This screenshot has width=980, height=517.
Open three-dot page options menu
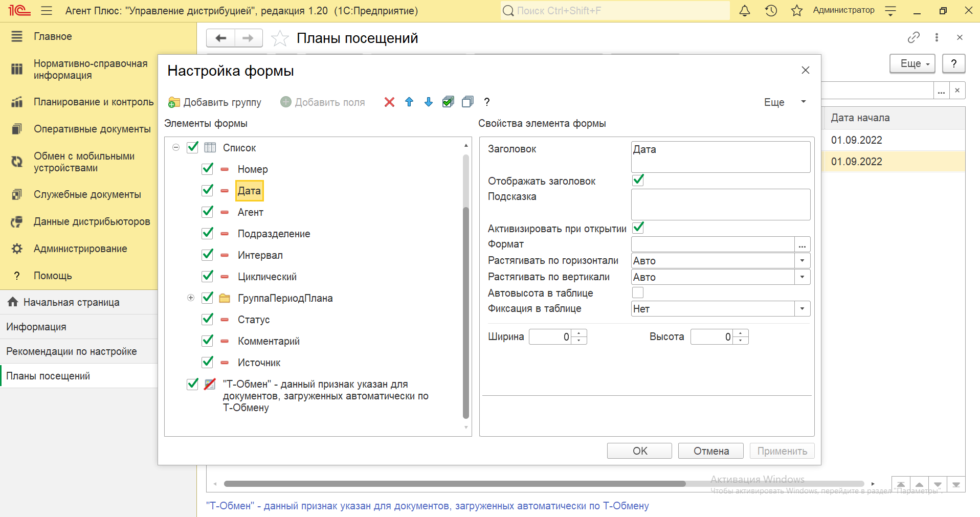(x=937, y=37)
